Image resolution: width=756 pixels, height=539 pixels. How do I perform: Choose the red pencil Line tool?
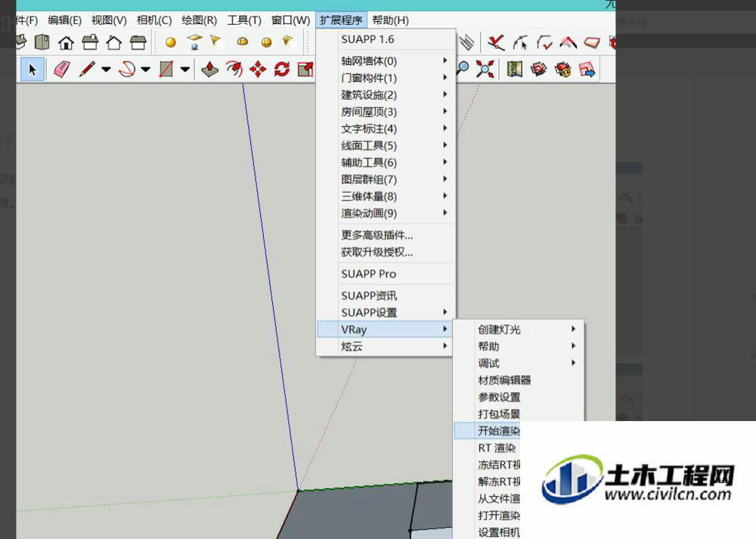click(x=87, y=70)
